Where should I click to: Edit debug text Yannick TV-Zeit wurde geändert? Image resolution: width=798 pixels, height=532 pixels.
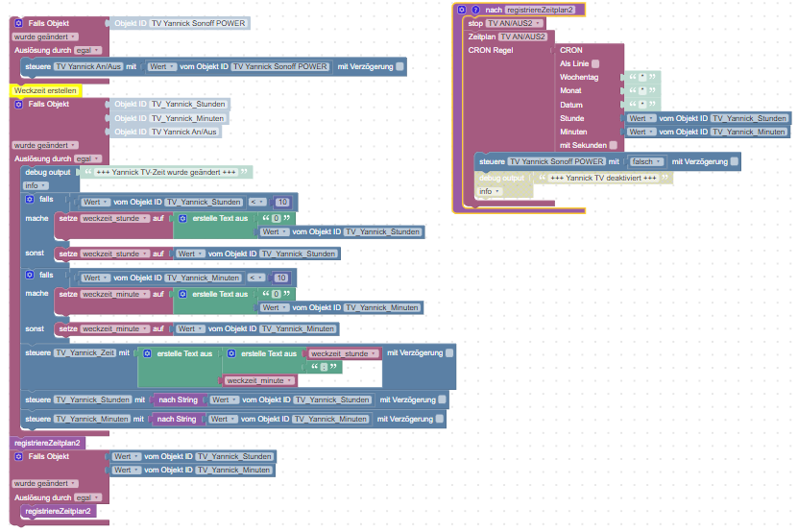point(166,172)
